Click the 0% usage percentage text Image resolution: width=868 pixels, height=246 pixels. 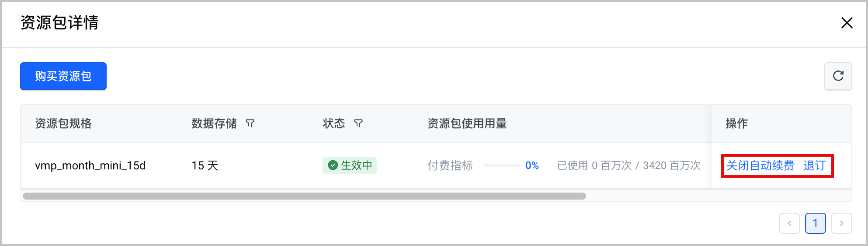pos(532,165)
